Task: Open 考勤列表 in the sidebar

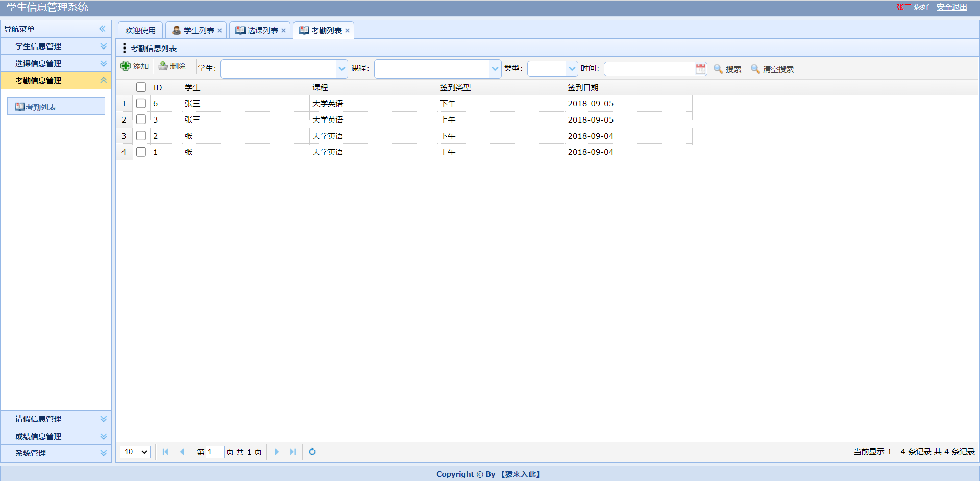Action: [x=56, y=107]
